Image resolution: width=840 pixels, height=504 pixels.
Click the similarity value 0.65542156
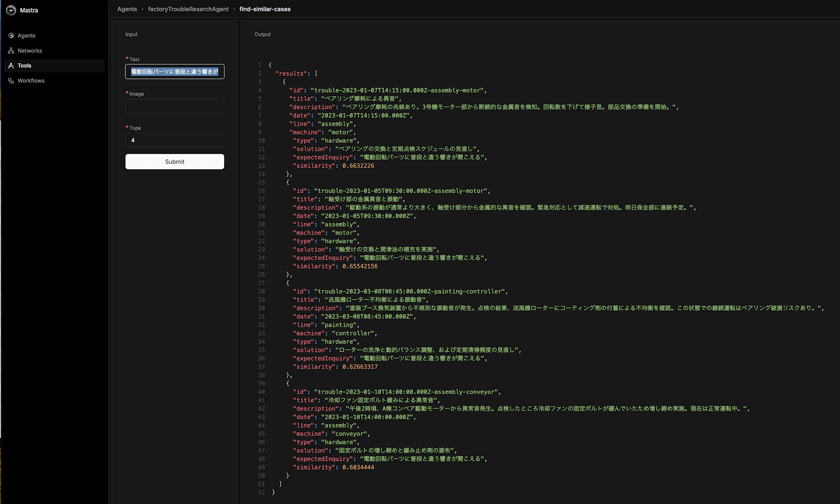360,266
